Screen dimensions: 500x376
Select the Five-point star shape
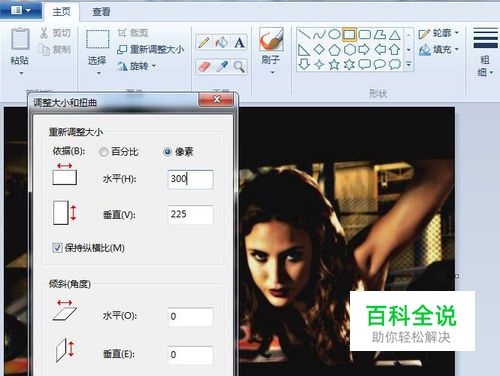click(334, 64)
